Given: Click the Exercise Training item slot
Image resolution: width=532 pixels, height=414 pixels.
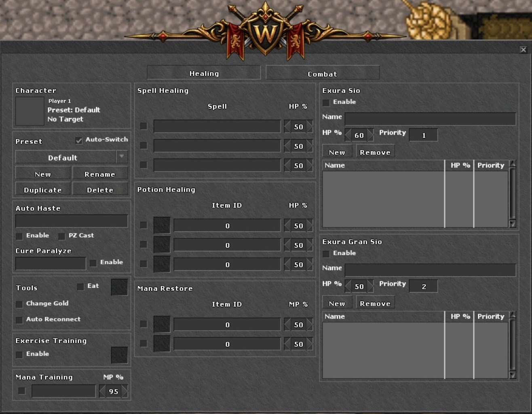Looking at the screenshot, I should 119,355.
